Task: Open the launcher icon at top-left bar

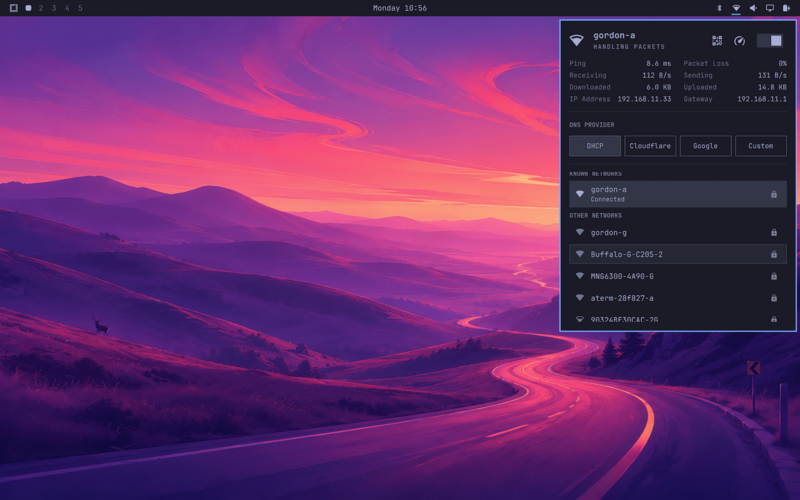Action: 14,8
